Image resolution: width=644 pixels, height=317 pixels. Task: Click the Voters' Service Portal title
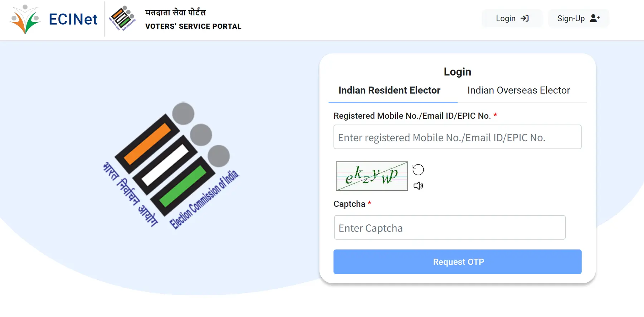tap(193, 26)
